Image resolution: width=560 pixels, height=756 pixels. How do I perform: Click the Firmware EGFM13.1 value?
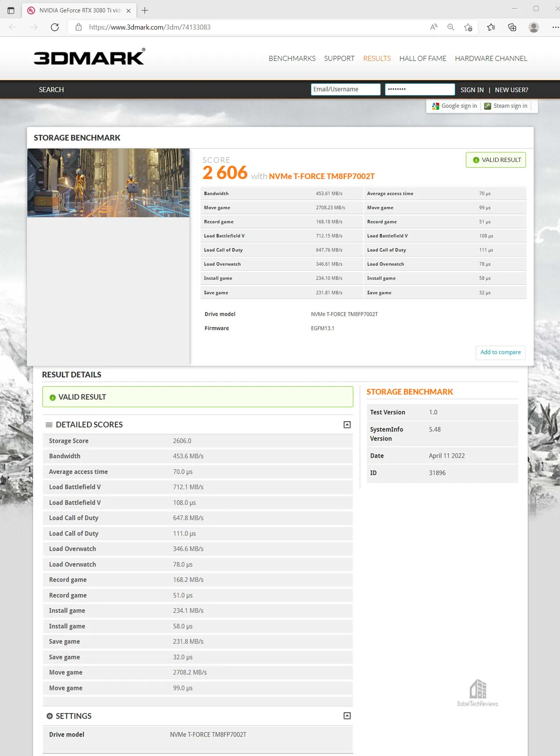click(x=322, y=328)
